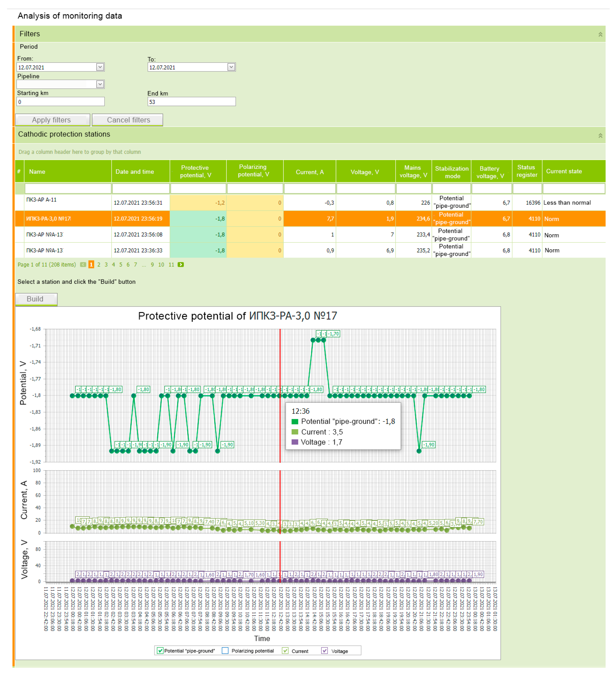The height and width of the screenshot is (682, 616).
Task: Disable the Current series legend checkbox
Action: pos(285,651)
